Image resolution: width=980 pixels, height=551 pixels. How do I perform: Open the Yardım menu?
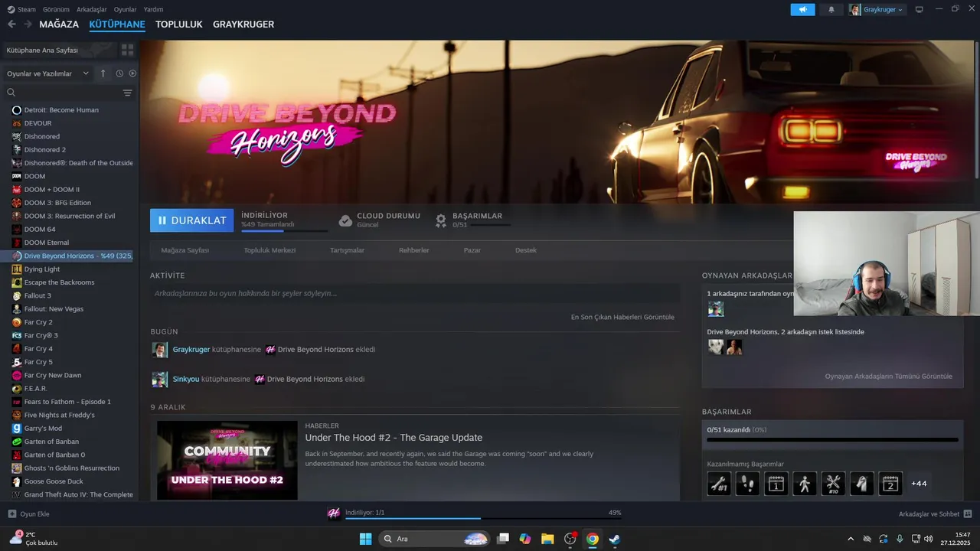coord(153,9)
